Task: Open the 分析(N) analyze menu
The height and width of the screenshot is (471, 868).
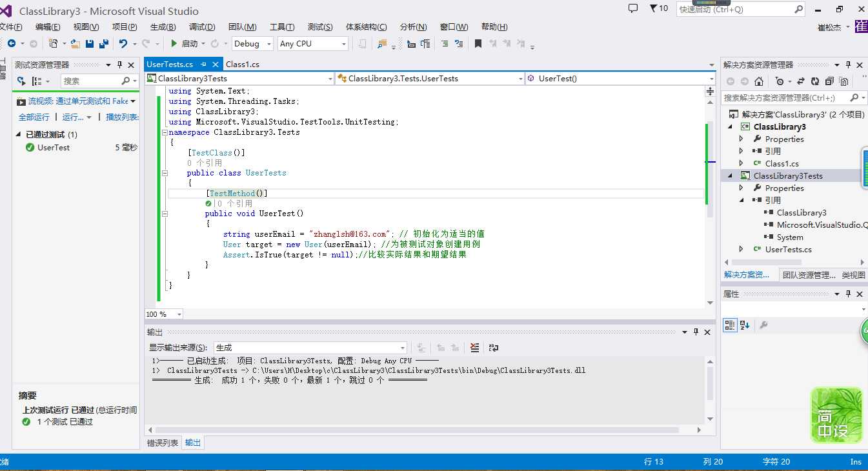Action: (413, 26)
